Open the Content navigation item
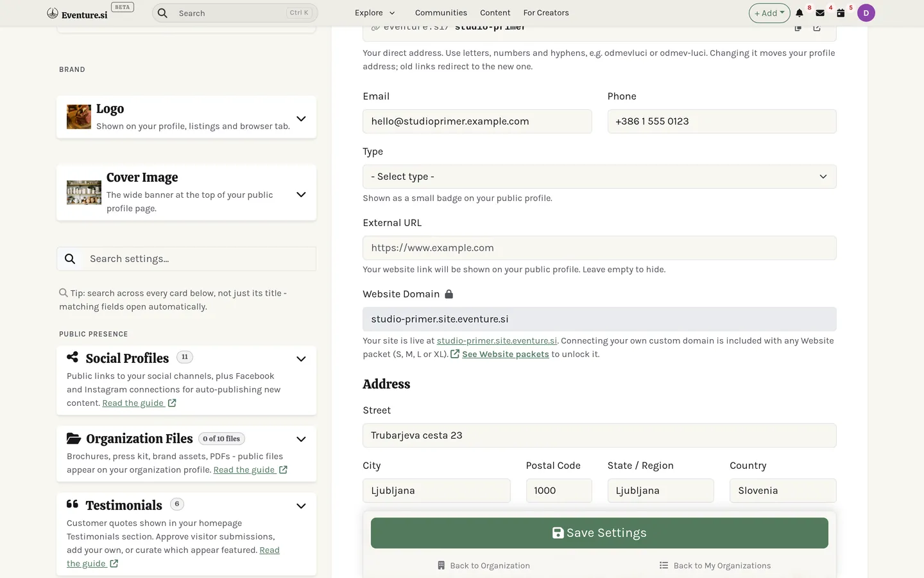This screenshot has width=924, height=578. (x=495, y=13)
